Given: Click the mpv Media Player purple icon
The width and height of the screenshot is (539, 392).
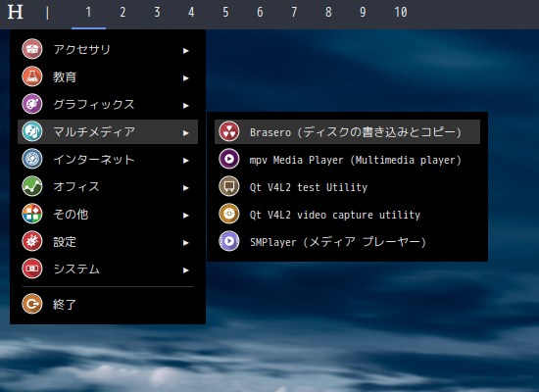Looking at the screenshot, I should click(x=229, y=159).
